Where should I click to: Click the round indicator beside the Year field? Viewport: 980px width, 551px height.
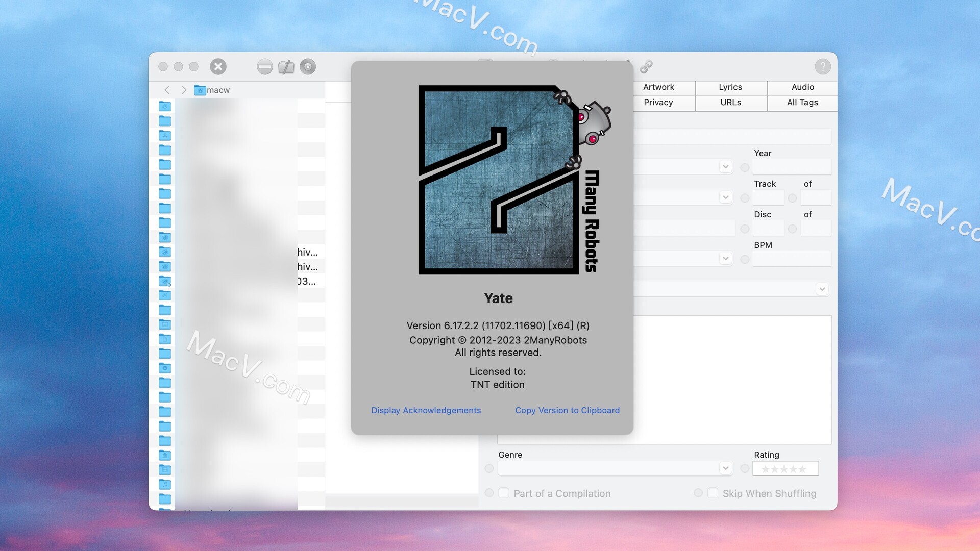point(745,167)
